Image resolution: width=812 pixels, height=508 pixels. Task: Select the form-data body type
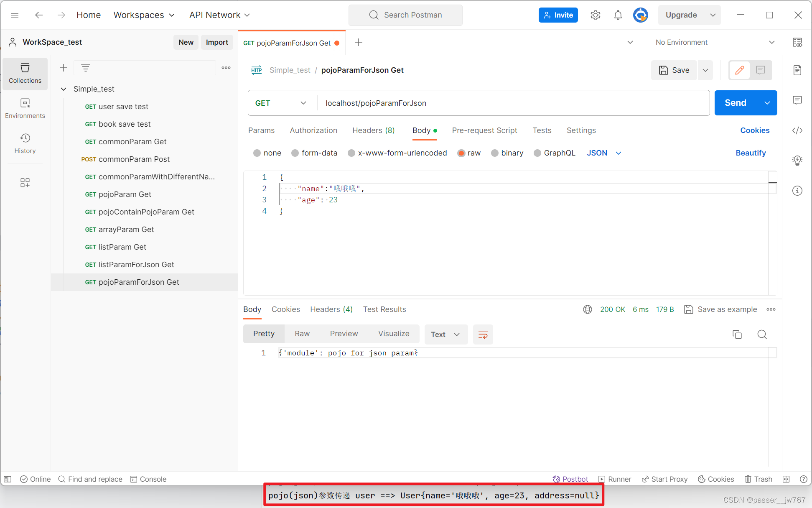coord(295,153)
